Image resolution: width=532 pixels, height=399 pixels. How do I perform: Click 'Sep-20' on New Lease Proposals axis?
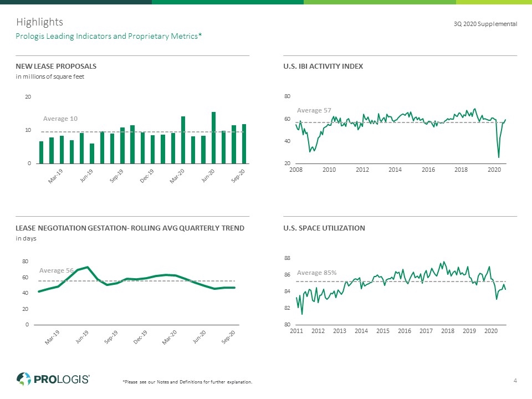click(x=238, y=176)
